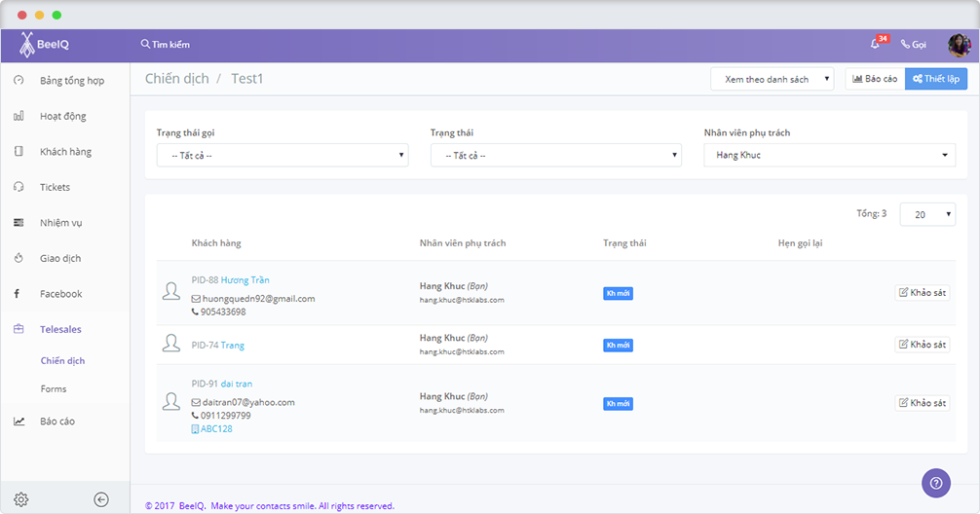
Task: Open the Trạng thái filter dropdown
Action: pyautogui.click(x=555, y=155)
